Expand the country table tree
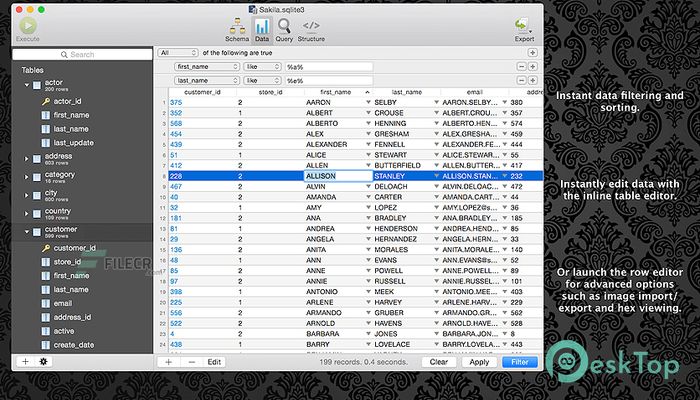Viewport: 700px width, 400px height. (26, 213)
